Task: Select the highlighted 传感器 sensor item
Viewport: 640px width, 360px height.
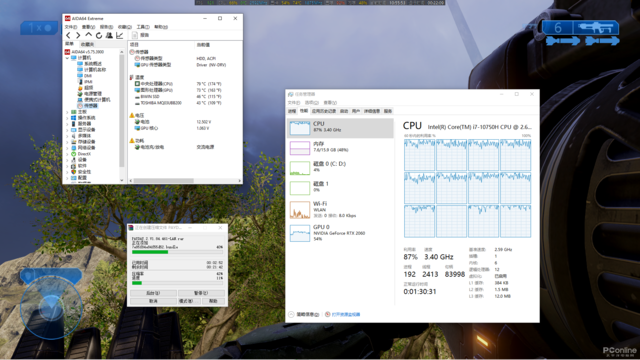Action: pyautogui.click(x=88, y=106)
